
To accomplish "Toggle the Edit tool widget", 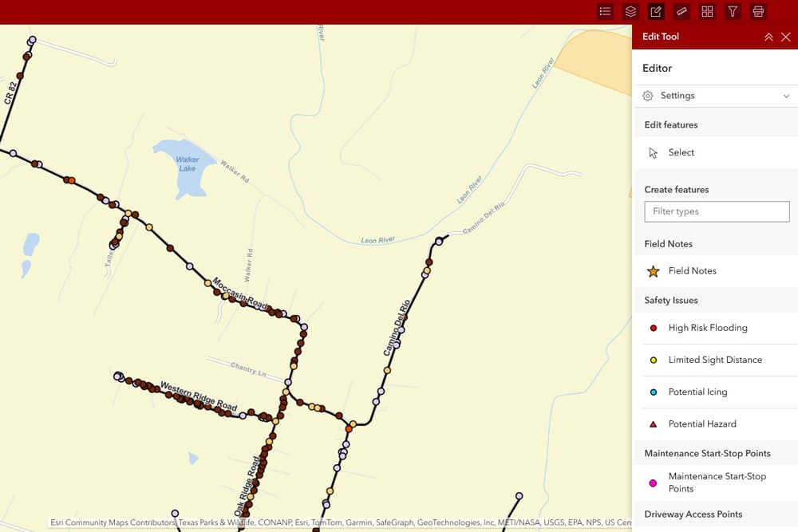I will coord(656,11).
